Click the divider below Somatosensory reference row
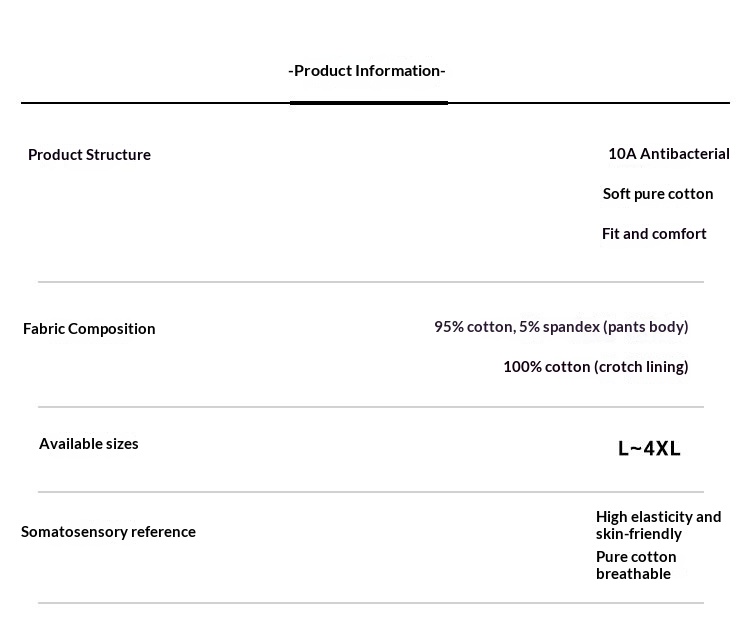The width and height of the screenshot is (750, 624). click(371, 603)
